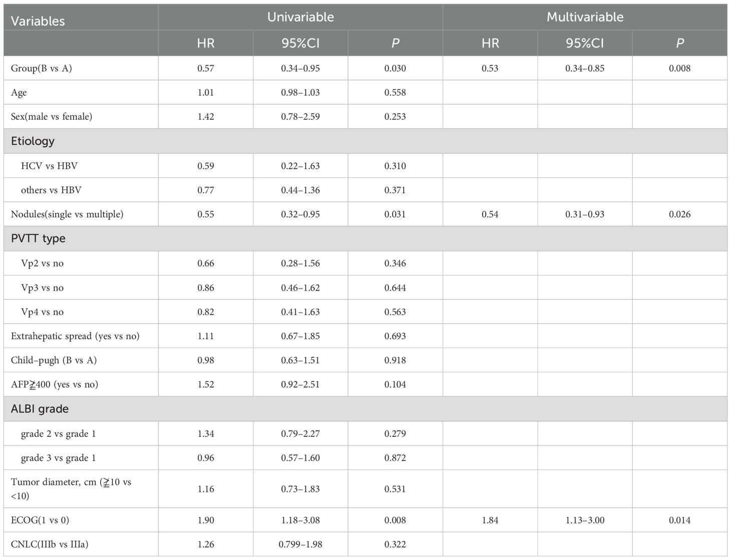This screenshot has width=731, height=560.
Task: Select the PVTT type section heading
Action: coord(38,238)
